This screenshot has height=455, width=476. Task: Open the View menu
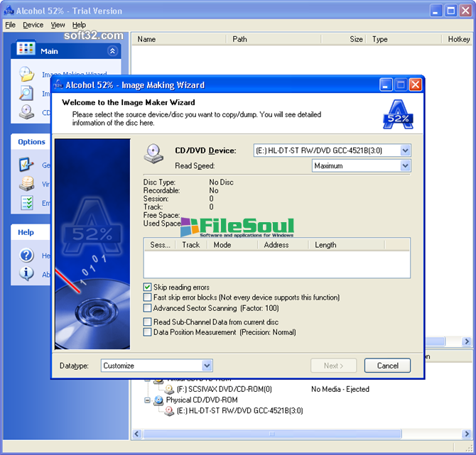58,25
